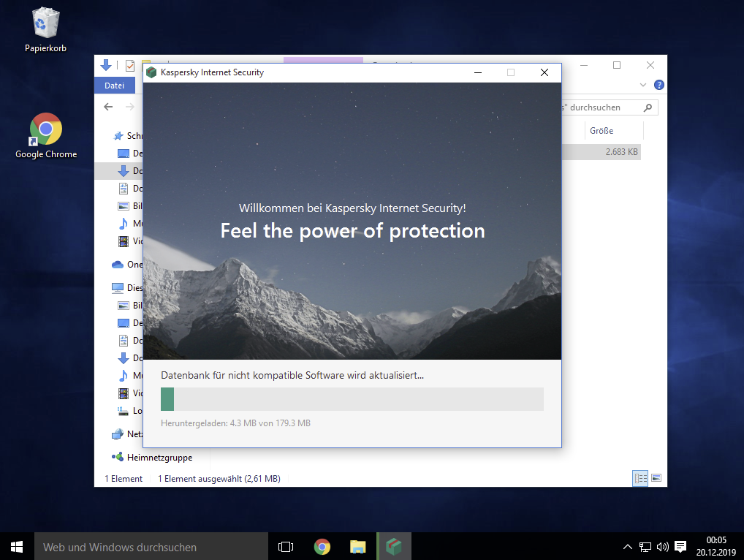Viewport: 744px width, 560px height.
Task: Select the Videos folder under Dieser PC
Action: 130,393
